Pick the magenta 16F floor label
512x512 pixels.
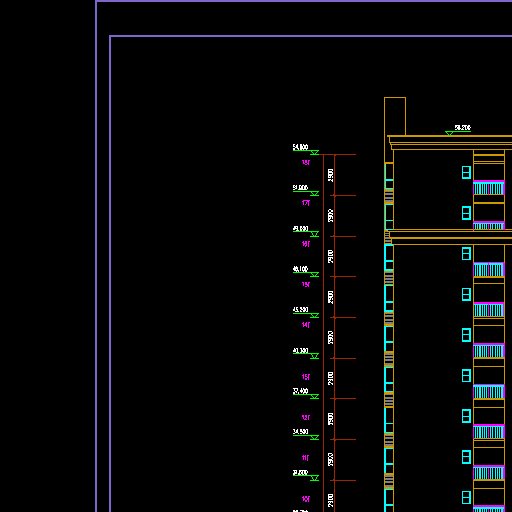[306, 244]
